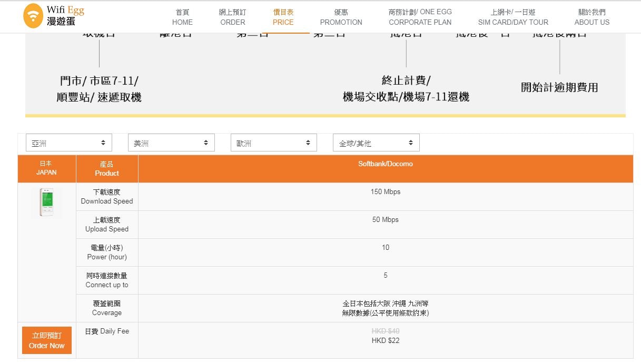
Task: Click the 順豐站/ 速遞取機 pickup label
Action: 99,97
